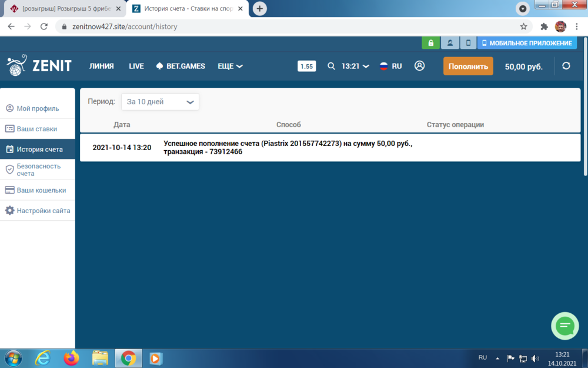Click the odds format badge showing 1.55
The width and height of the screenshot is (588, 368).
tap(306, 66)
